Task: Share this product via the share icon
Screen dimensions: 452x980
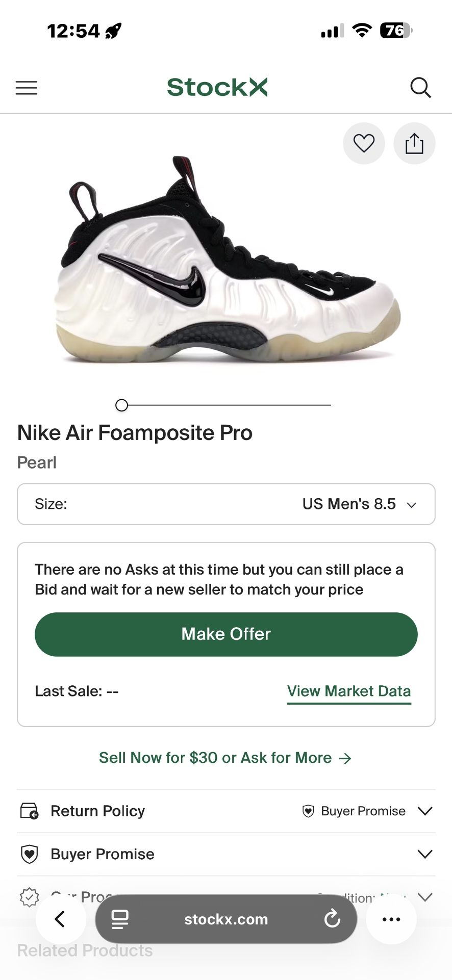Action: coord(414,143)
